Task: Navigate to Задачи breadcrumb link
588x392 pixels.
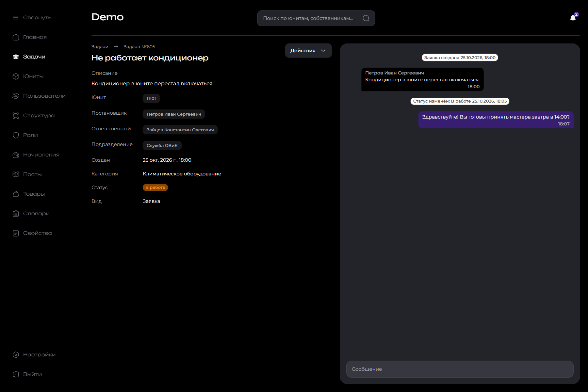Action: [100, 47]
